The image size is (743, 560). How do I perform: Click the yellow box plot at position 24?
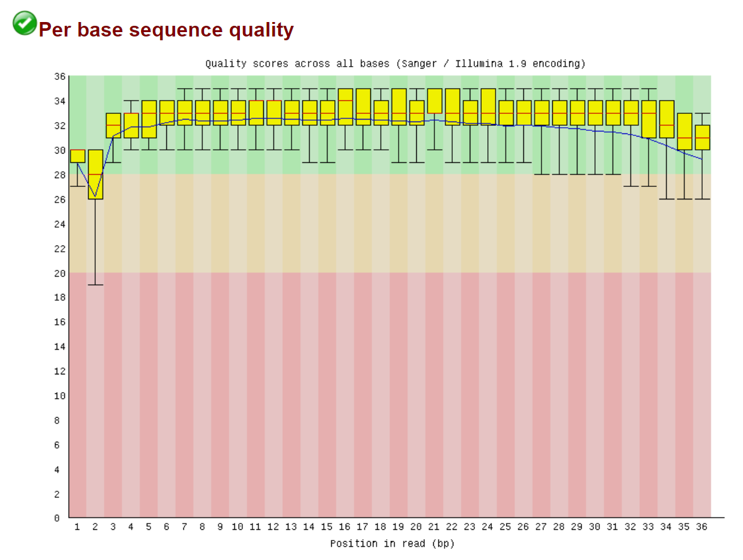pos(488,106)
